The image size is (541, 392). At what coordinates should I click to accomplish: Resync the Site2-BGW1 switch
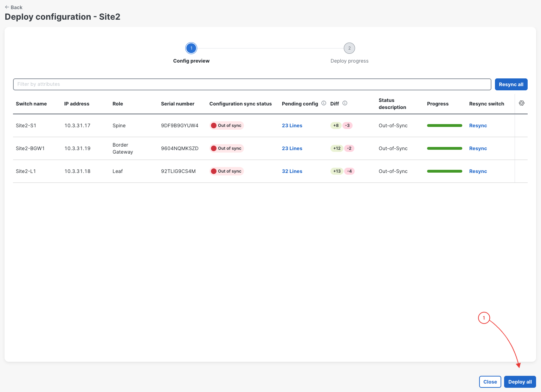(x=478, y=148)
